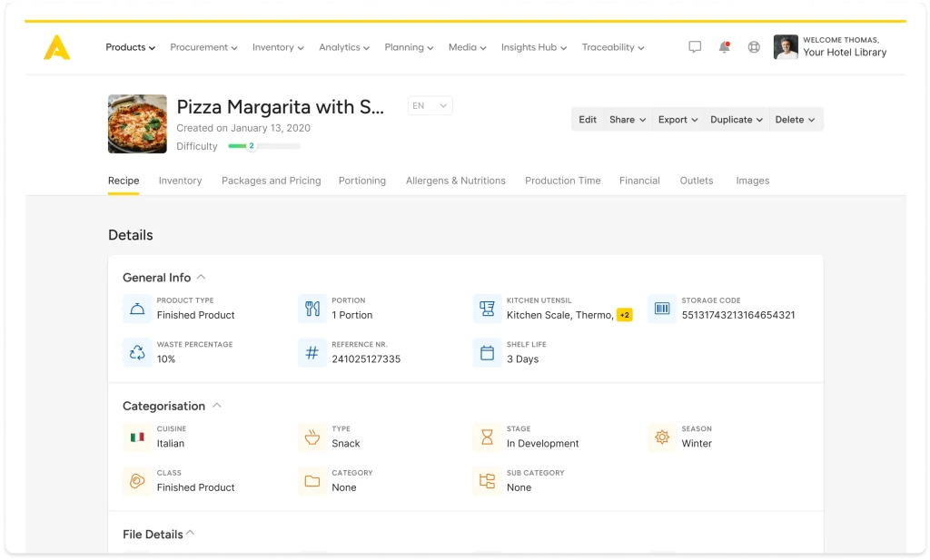Open the Duplicate dropdown
The width and height of the screenshot is (930, 560).
click(737, 120)
